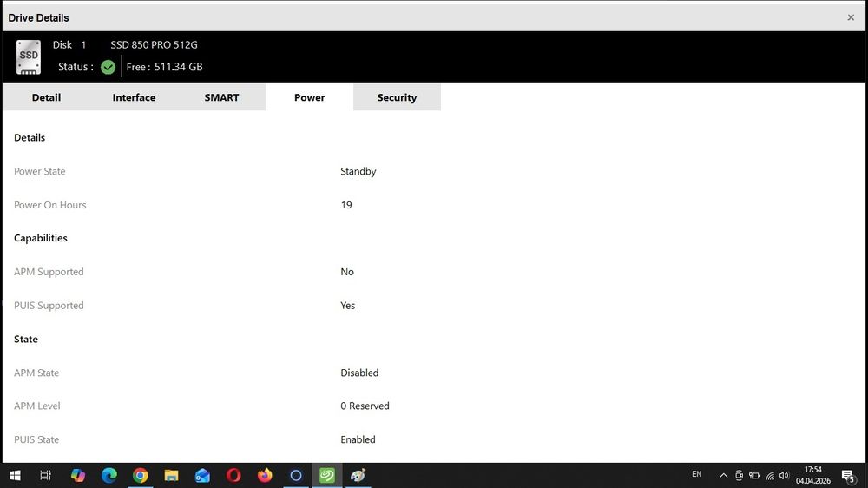
Task: Close the Drive Details window
Action: 851,17
